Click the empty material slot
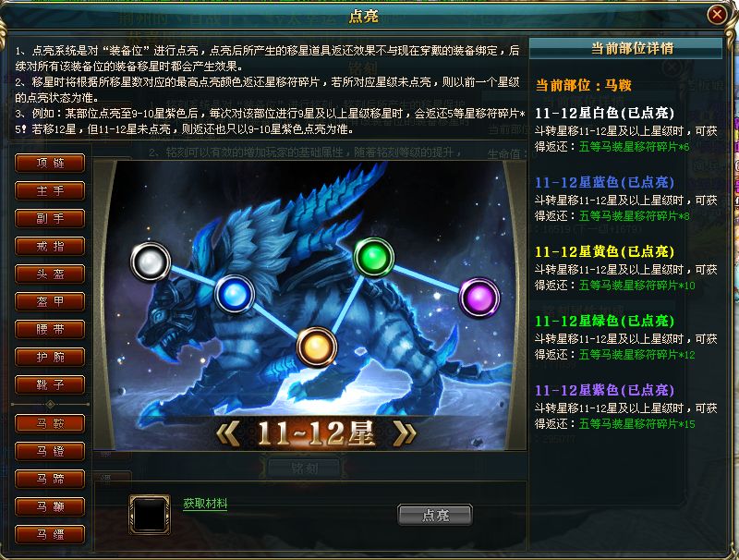This screenshot has width=739, height=560. (x=150, y=515)
